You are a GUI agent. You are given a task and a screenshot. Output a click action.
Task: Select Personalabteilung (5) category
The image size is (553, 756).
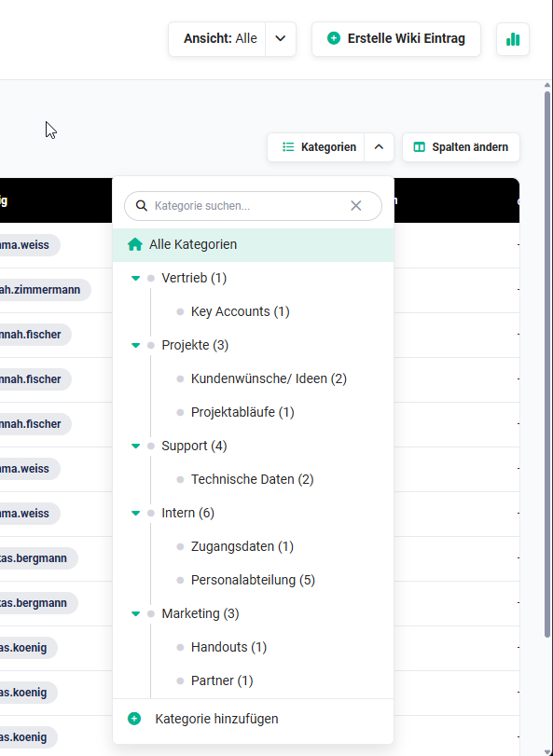pyautogui.click(x=253, y=580)
